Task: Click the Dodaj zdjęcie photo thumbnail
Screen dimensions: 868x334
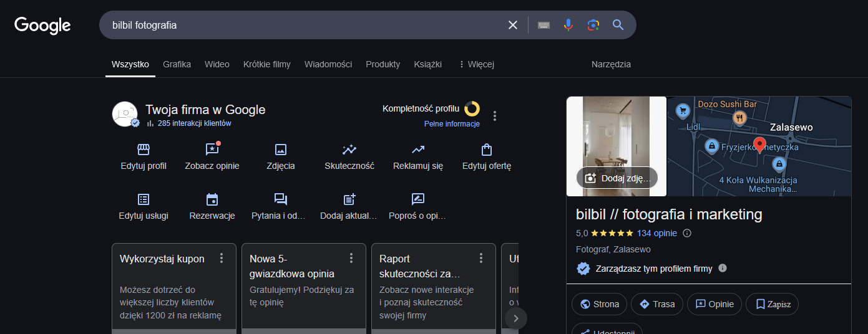Action: click(x=617, y=178)
